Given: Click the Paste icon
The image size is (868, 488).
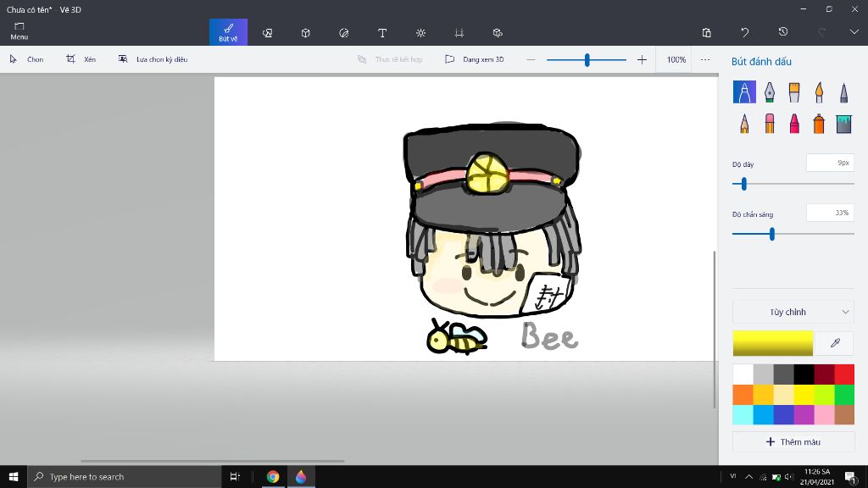Looking at the screenshot, I should (706, 33).
